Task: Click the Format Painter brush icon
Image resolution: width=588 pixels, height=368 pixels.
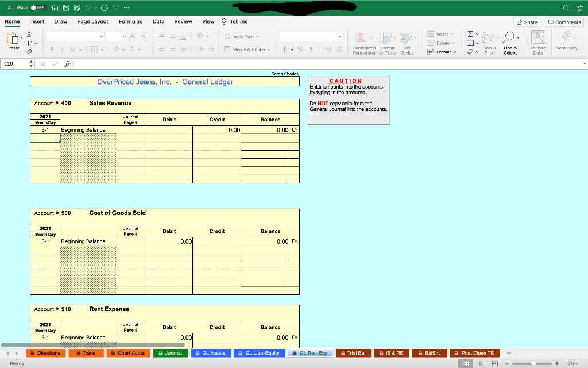Action: point(29,51)
